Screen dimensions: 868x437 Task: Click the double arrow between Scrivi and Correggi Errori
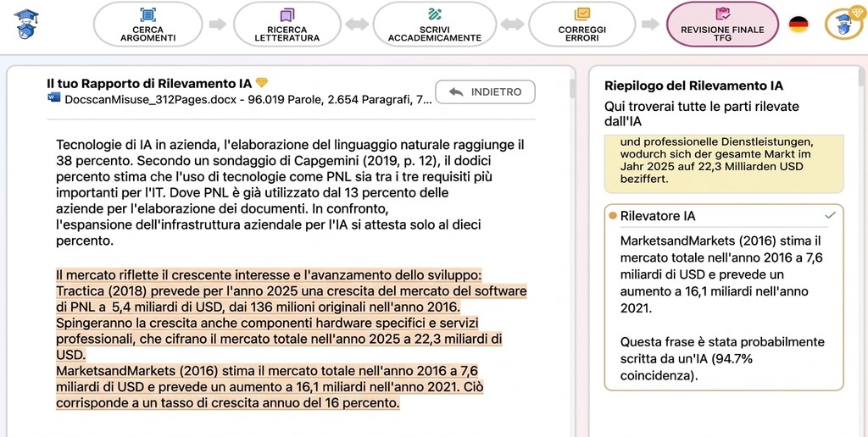[513, 25]
